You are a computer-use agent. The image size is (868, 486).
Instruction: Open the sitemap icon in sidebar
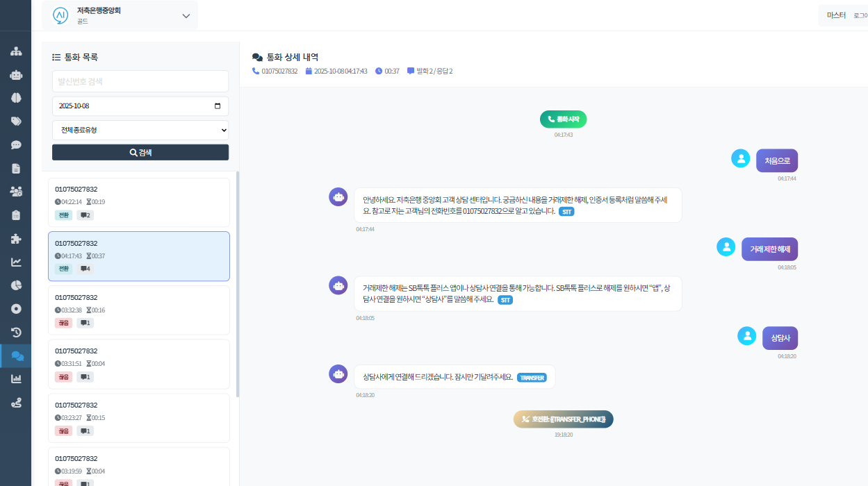[x=16, y=51]
